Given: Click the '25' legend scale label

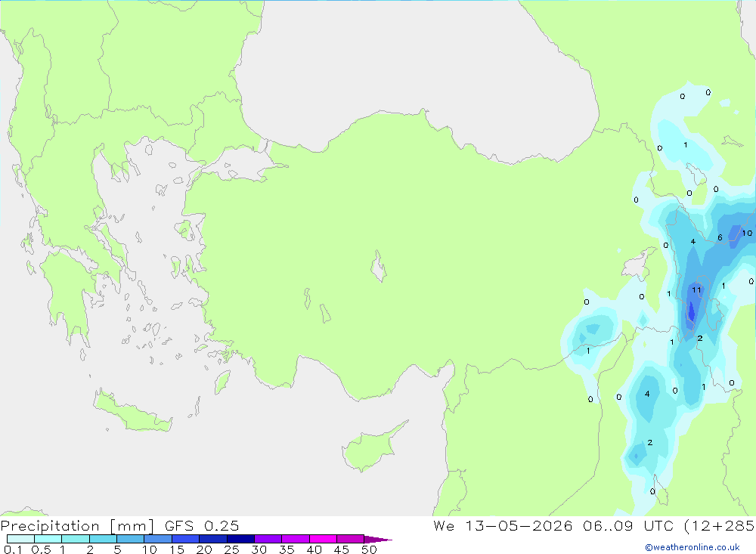Looking at the screenshot, I should (231, 549).
